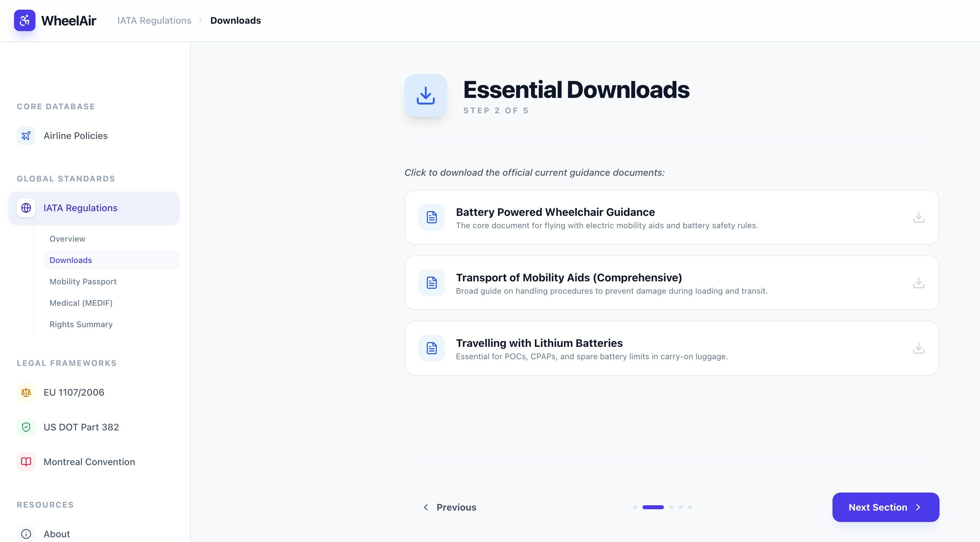Go back with the Previous button
Viewport: 980px width, 542px height.
tap(450, 507)
